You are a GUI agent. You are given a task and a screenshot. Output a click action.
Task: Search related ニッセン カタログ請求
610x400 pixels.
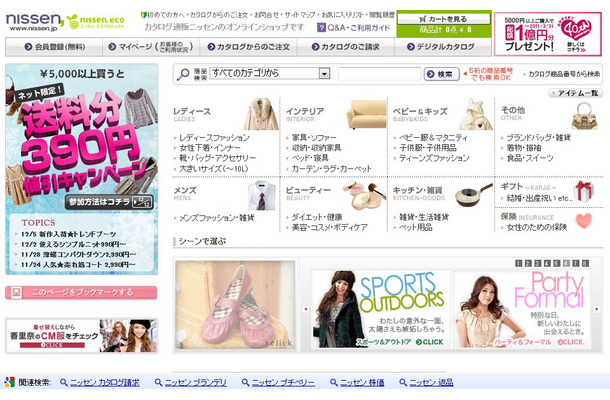point(105,382)
